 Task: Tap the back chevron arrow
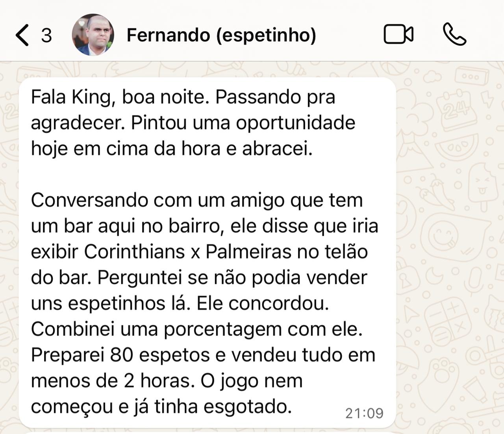pos(22,35)
